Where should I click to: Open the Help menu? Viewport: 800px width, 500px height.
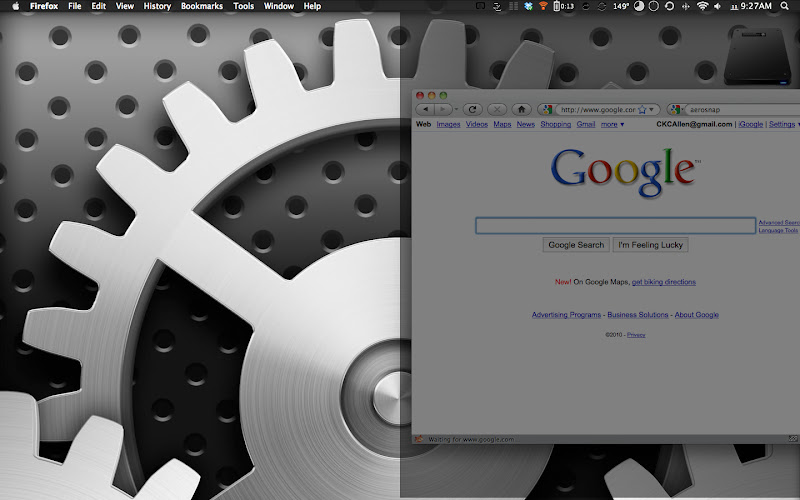tap(312, 6)
